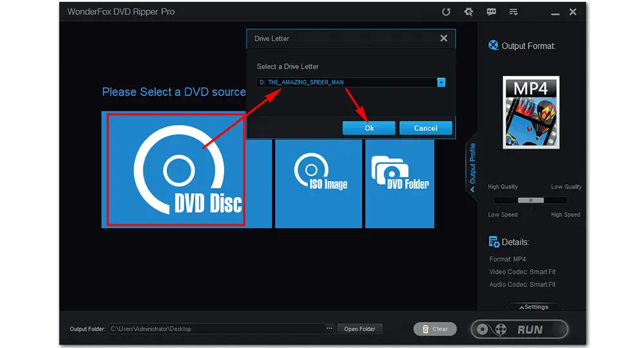
Task: Minimize the WonderFox DVD Ripper window
Action: point(555,13)
